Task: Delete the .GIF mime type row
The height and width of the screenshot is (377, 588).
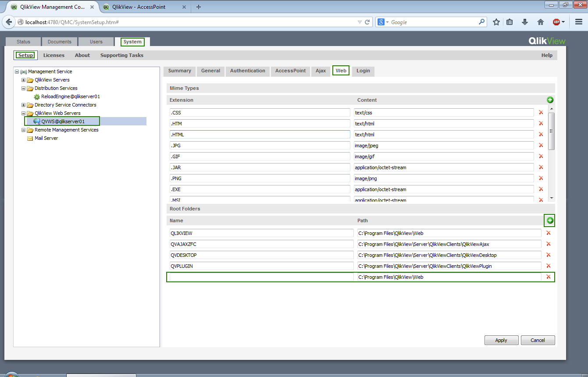Action: pyautogui.click(x=541, y=156)
